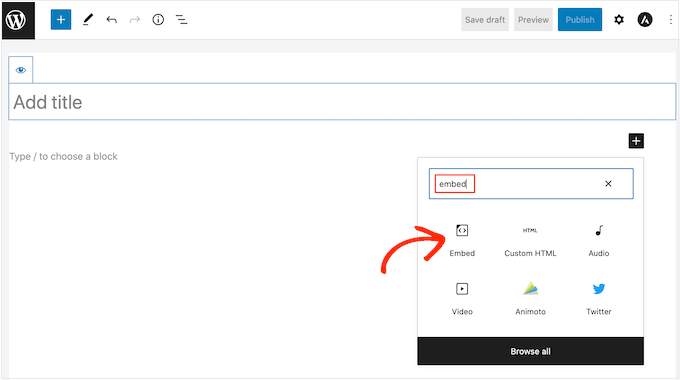Toggle the Settings gear sidebar

click(x=619, y=20)
